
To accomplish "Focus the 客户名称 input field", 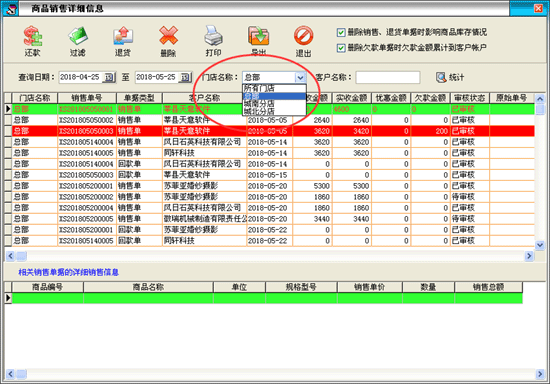I will coord(388,78).
